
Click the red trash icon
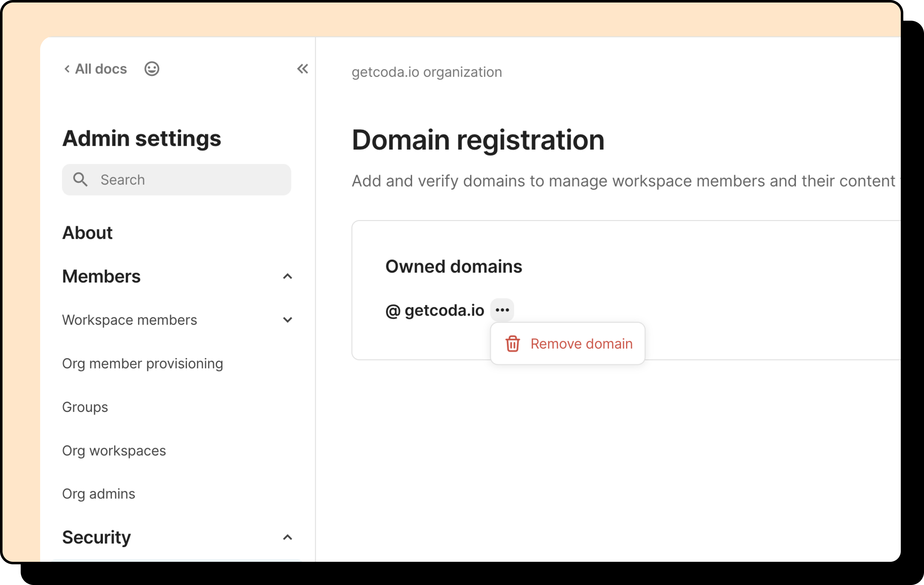coord(512,344)
